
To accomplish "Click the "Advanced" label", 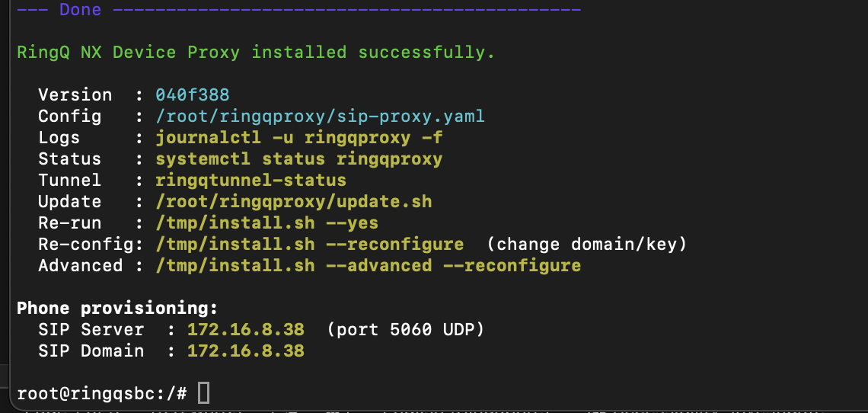I will coord(80,265).
